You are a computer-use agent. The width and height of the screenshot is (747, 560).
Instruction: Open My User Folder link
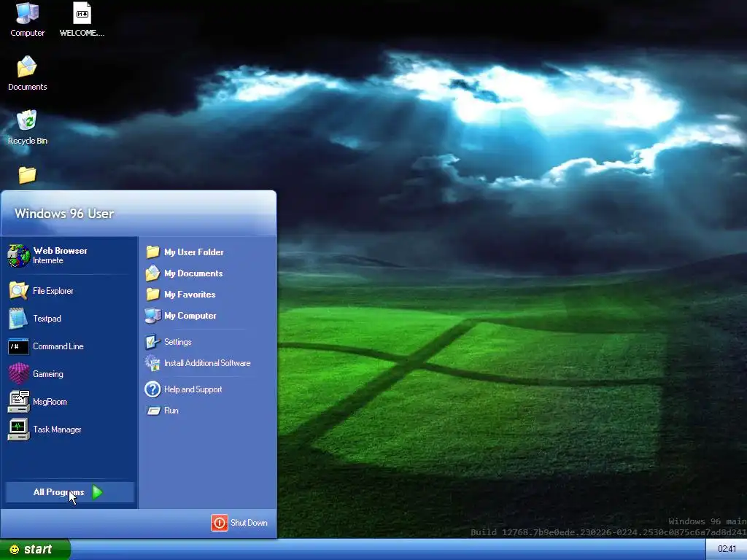(194, 252)
